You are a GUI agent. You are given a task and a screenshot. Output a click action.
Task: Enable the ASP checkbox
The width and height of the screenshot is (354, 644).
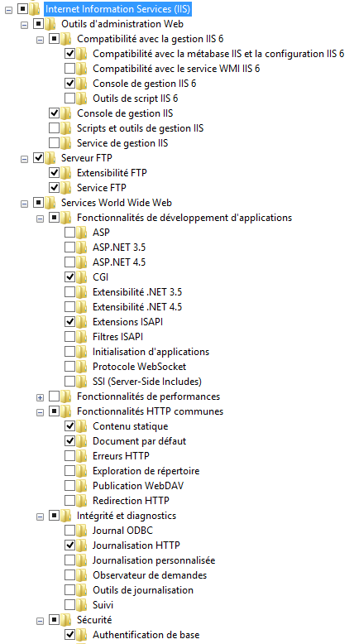69,233
